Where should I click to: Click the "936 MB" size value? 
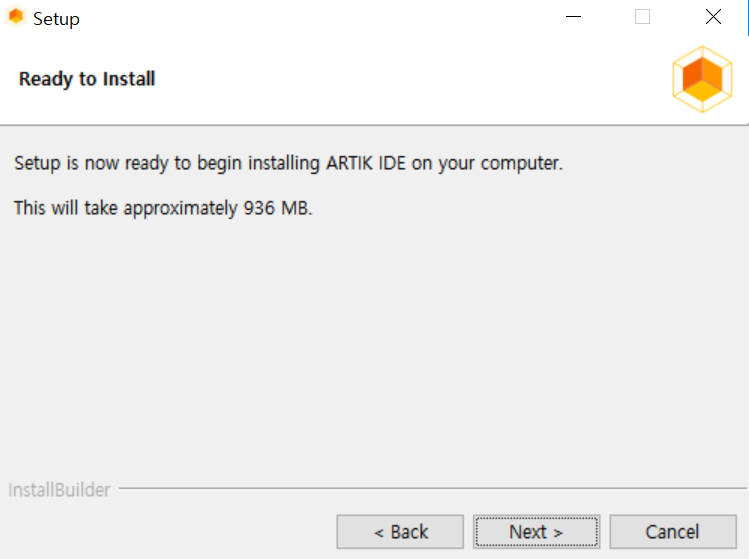tap(276, 208)
